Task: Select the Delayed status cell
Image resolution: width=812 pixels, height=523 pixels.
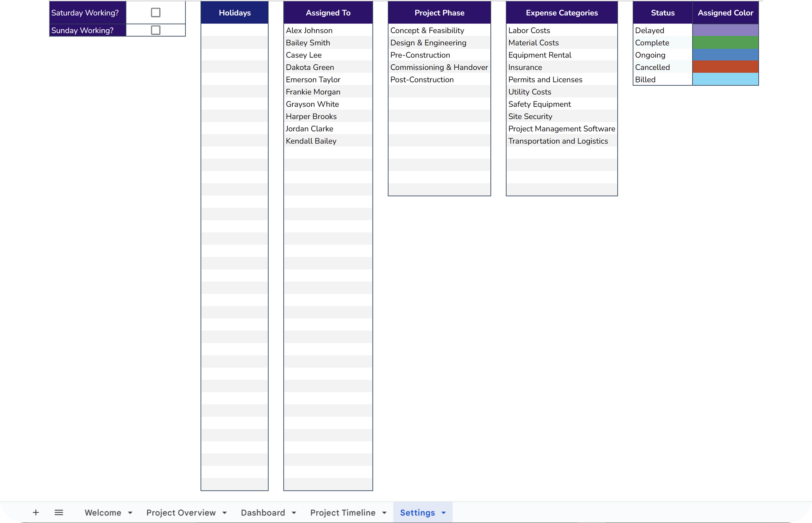Action: (x=663, y=30)
